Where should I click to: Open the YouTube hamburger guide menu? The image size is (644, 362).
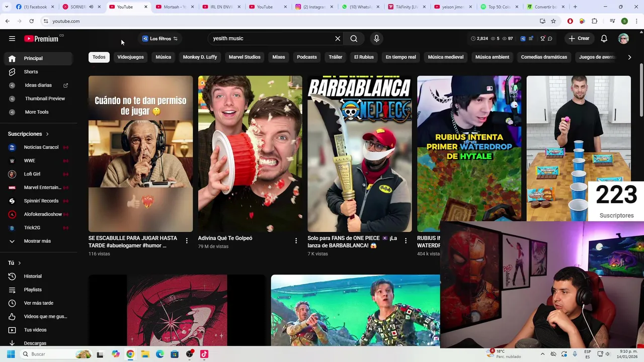click(x=12, y=39)
